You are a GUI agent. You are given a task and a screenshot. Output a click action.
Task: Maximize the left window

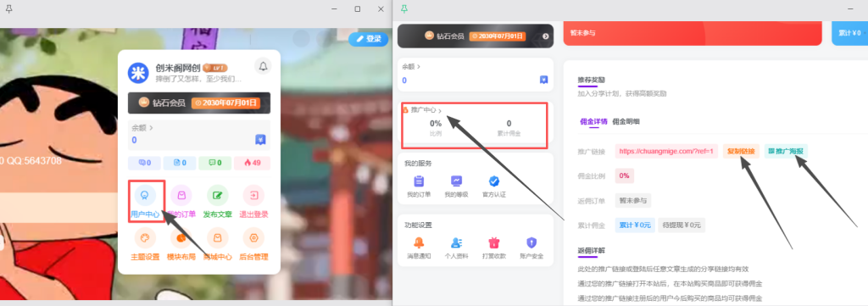(x=358, y=8)
